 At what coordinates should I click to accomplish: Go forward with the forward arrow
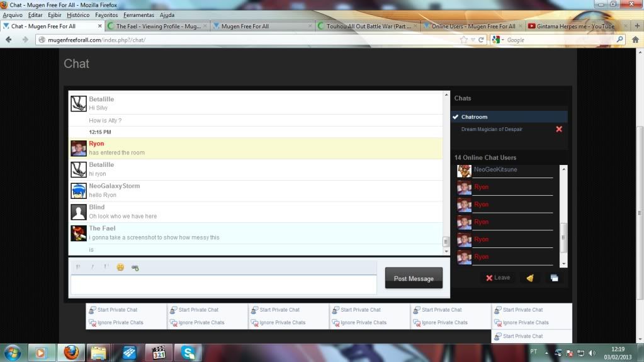[x=25, y=40]
